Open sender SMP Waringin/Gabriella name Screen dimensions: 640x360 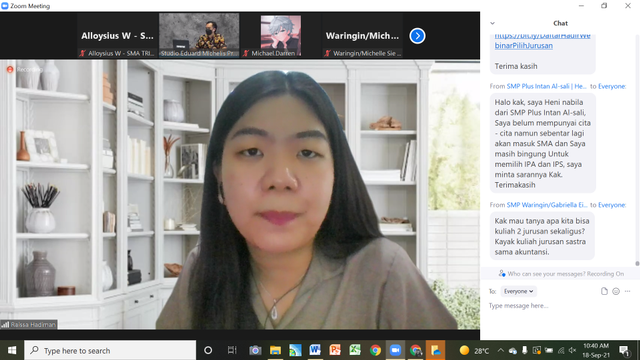pos(547,205)
